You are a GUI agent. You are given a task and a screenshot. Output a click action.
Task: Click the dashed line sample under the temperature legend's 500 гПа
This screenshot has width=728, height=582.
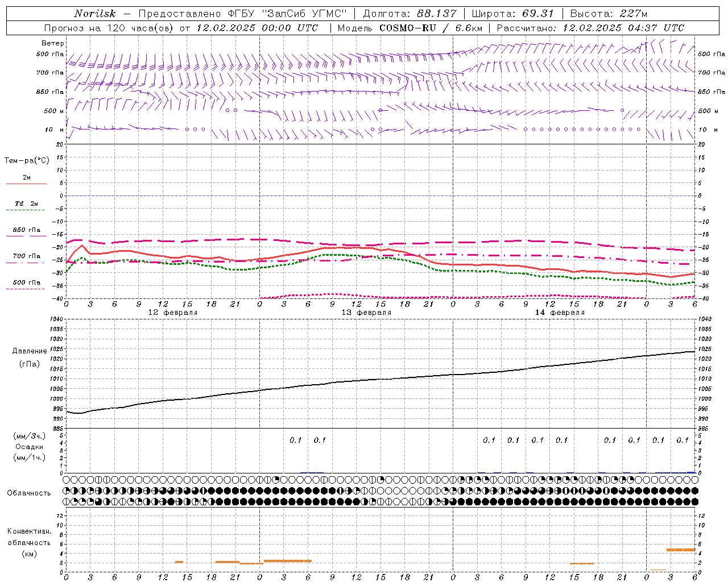tap(26, 289)
